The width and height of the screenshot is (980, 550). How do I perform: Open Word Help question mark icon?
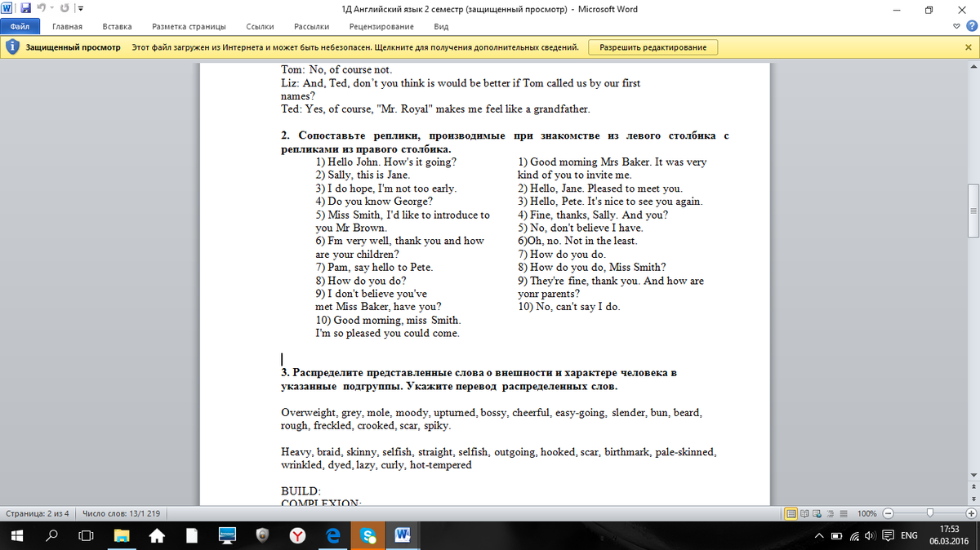970,27
